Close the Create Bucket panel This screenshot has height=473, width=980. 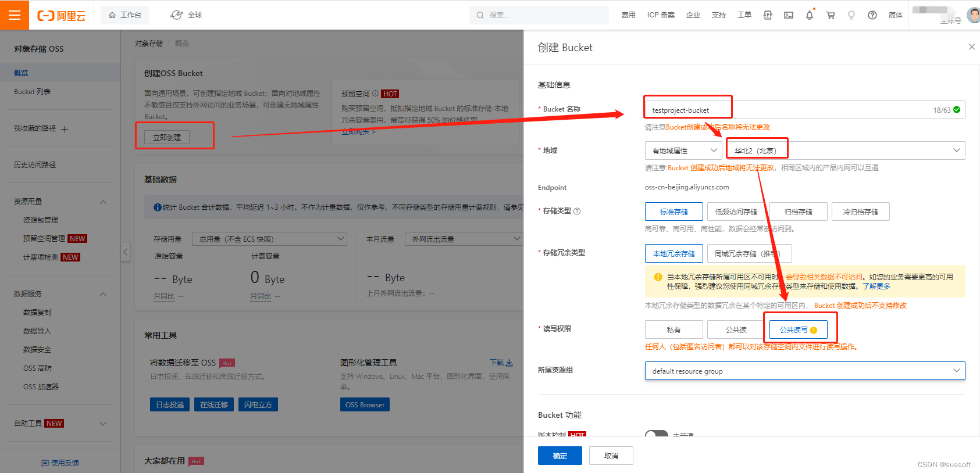[971, 46]
